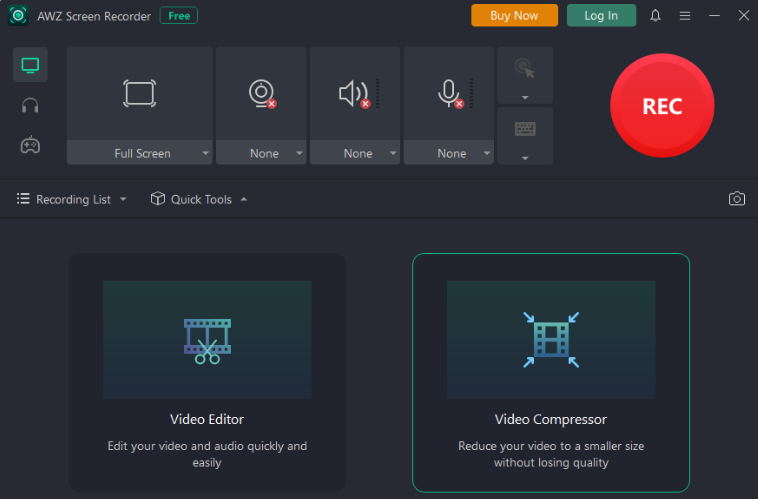Collapse the Quick Tools menu
758x499 pixels.
[x=199, y=199]
